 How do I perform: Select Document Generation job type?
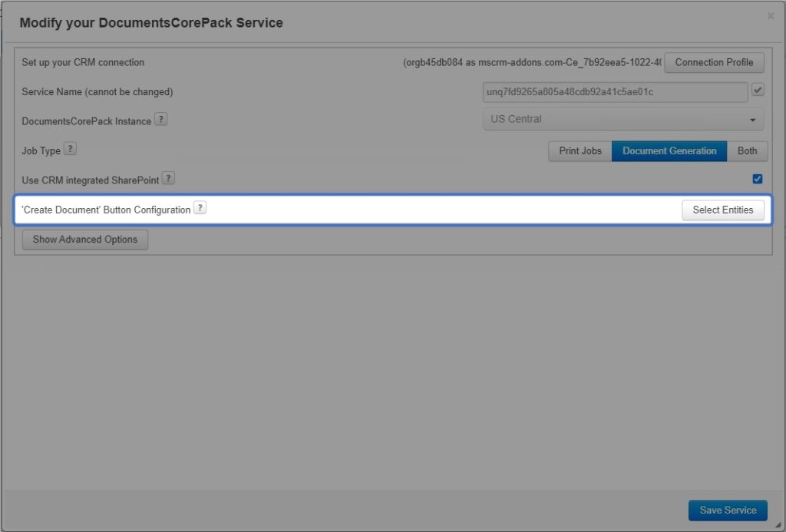point(669,151)
